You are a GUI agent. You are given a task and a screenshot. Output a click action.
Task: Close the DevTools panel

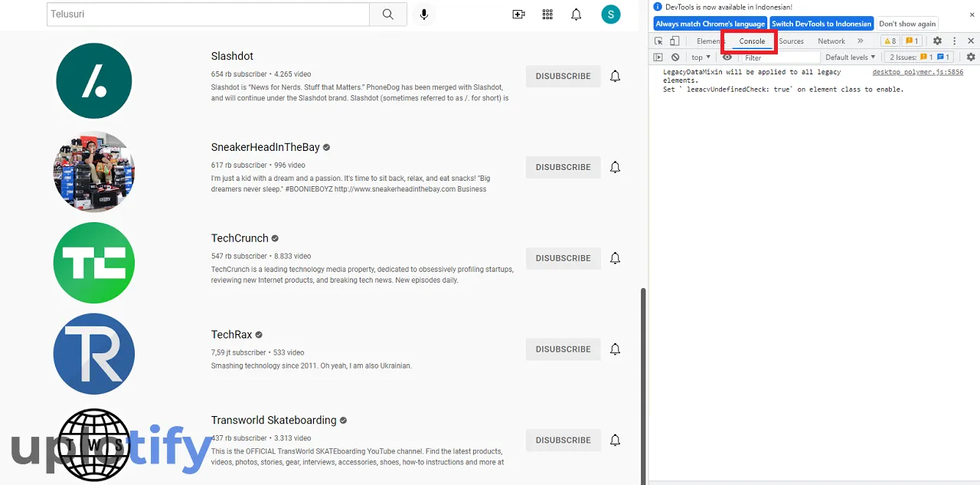[971, 41]
